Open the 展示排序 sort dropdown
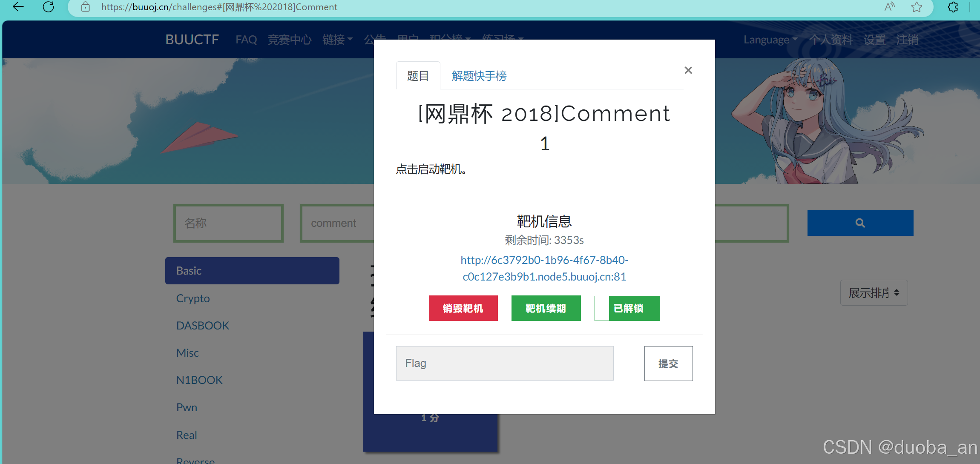Image resolution: width=980 pixels, height=464 pixels. click(874, 293)
